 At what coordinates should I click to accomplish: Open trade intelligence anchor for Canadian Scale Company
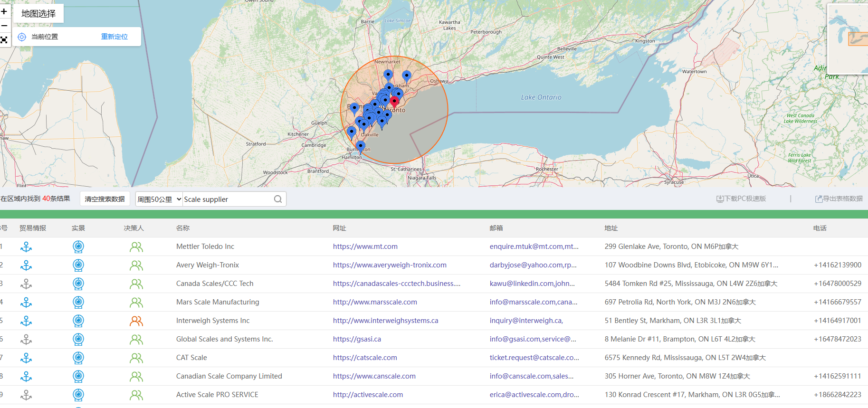26,376
